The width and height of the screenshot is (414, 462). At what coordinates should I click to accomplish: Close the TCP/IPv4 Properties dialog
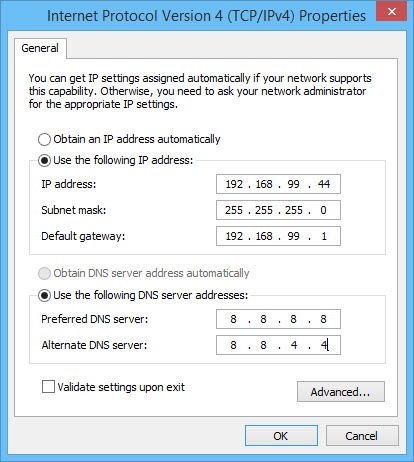[x=392, y=11]
